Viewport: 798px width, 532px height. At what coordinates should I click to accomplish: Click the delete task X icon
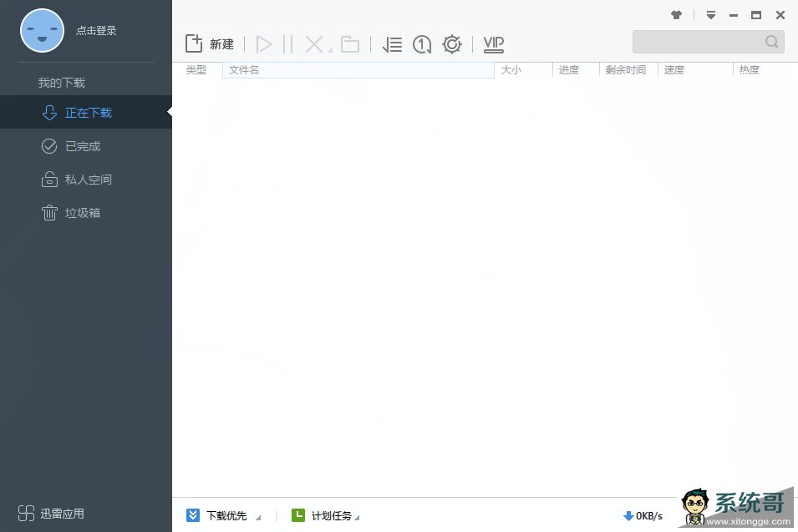pos(314,44)
